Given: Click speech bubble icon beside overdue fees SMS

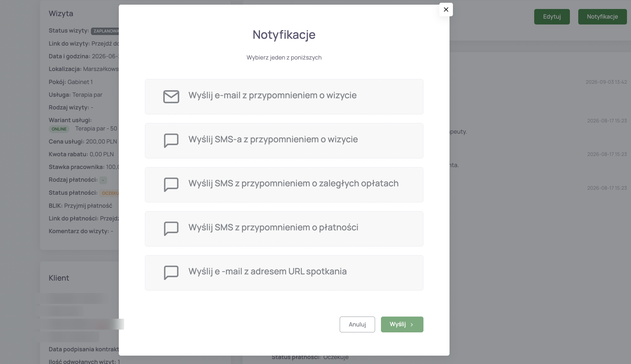Looking at the screenshot, I should click(x=171, y=185).
